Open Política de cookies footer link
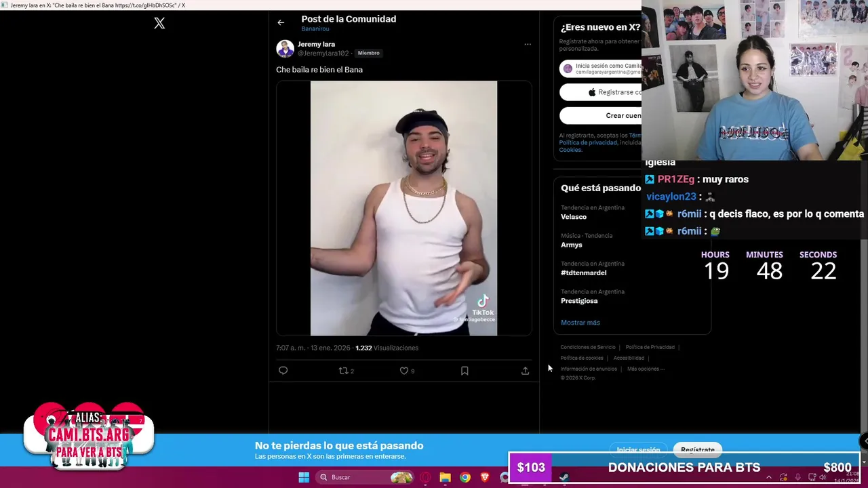This screenshot has width=868, height=488. coord(582,358)
